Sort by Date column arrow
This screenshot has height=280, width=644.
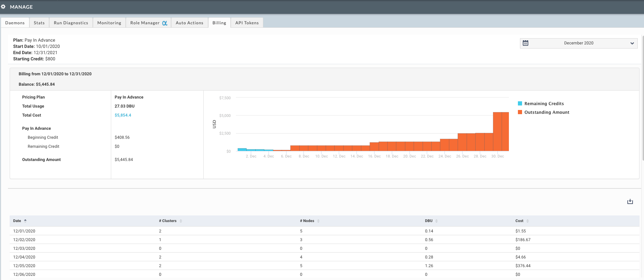coord(25,221)
